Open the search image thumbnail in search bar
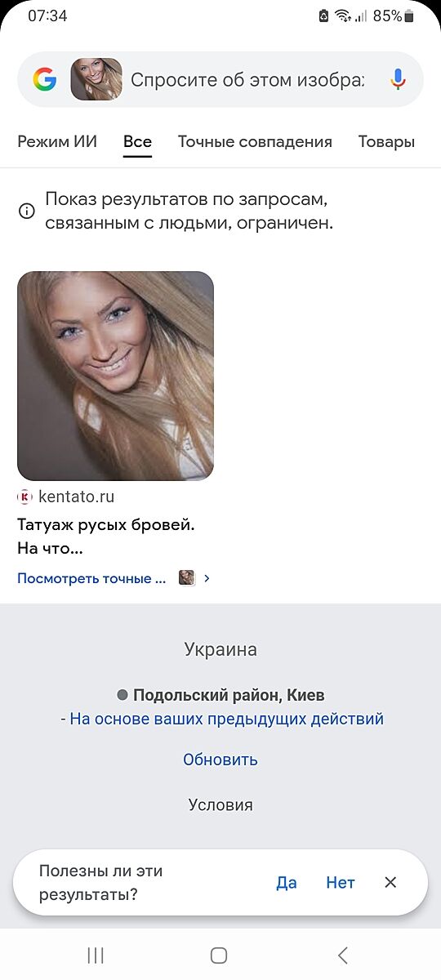The image size is (441, 980). pos(96,79)
